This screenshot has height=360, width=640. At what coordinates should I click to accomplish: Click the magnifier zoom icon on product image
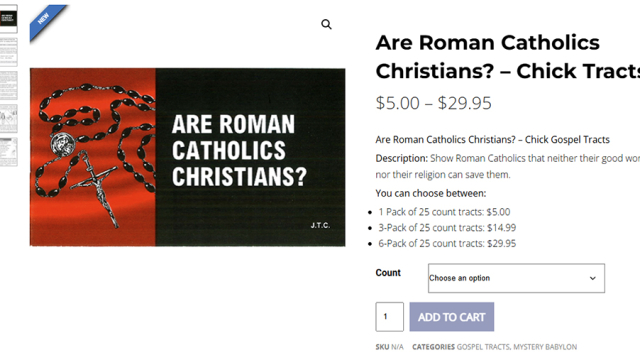pyautogui.click(x=326, y=24)
